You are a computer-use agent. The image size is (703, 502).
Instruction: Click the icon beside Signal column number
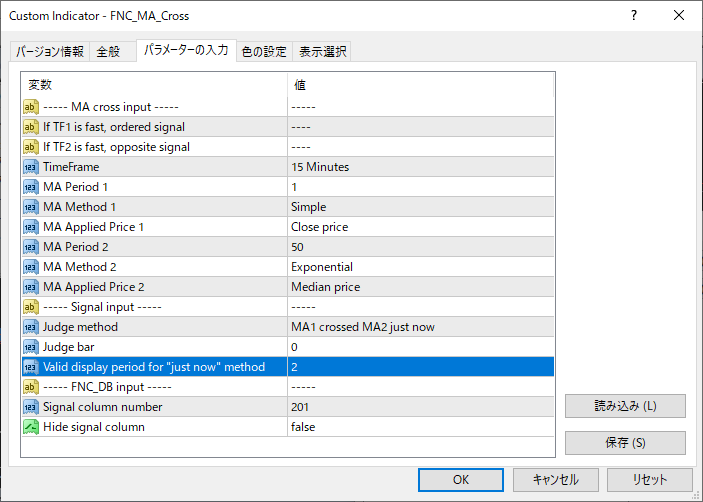pos(30,407)
